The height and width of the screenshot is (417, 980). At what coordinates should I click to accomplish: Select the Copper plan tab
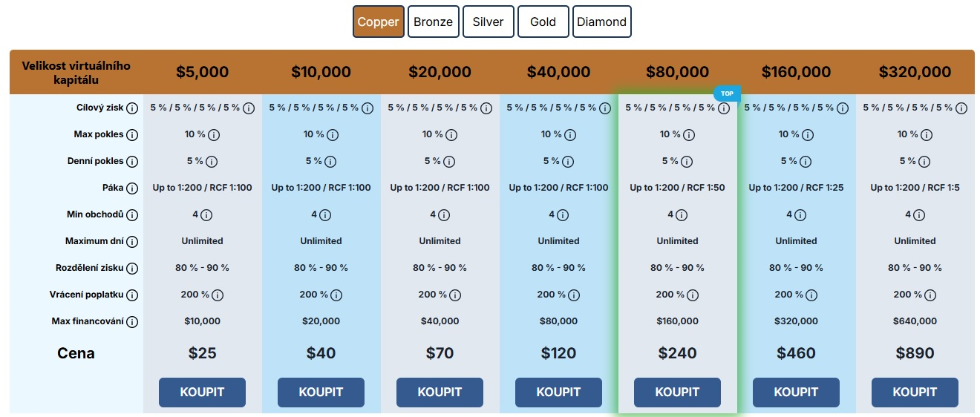tap(379, 22)
